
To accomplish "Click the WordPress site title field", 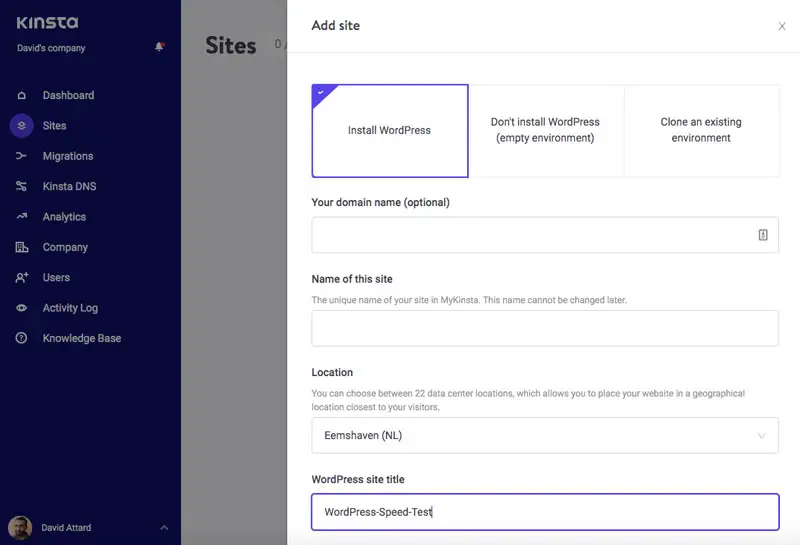I will coord(545,512).
